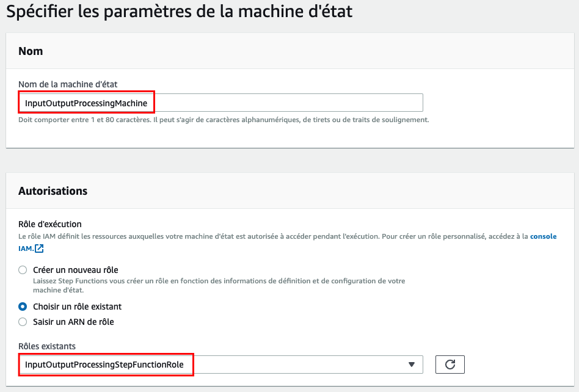Click gray background between the two panels
Image resolution: width=579 pixels, height=392 pixels.
290,161
